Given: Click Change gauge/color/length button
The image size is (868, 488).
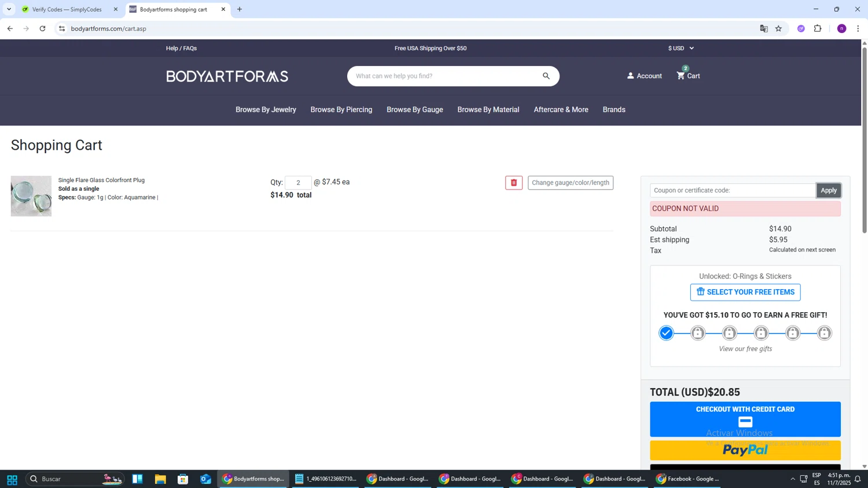Looking at the screenshot, I should point(570,183).
